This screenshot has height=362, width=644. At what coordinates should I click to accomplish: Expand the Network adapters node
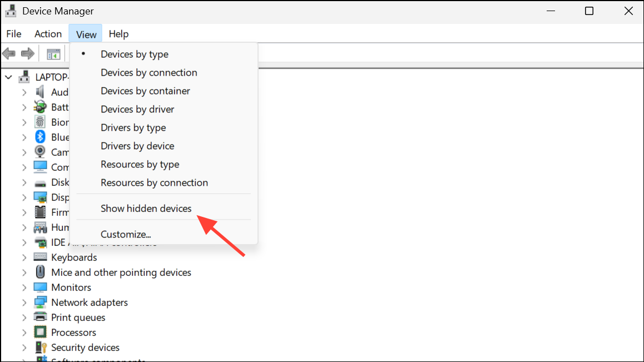pos(24,302)
